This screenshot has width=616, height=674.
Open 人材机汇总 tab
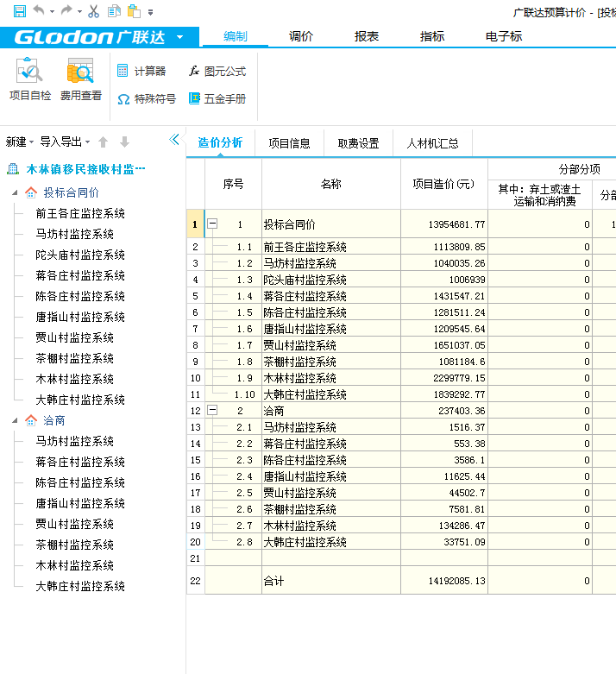(x=432, y=143)
